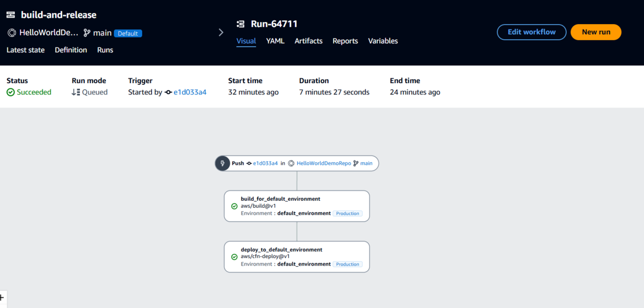Click the run icon beside Run-64711
This screenshot has height=308, width=644.
click(241, 24)
